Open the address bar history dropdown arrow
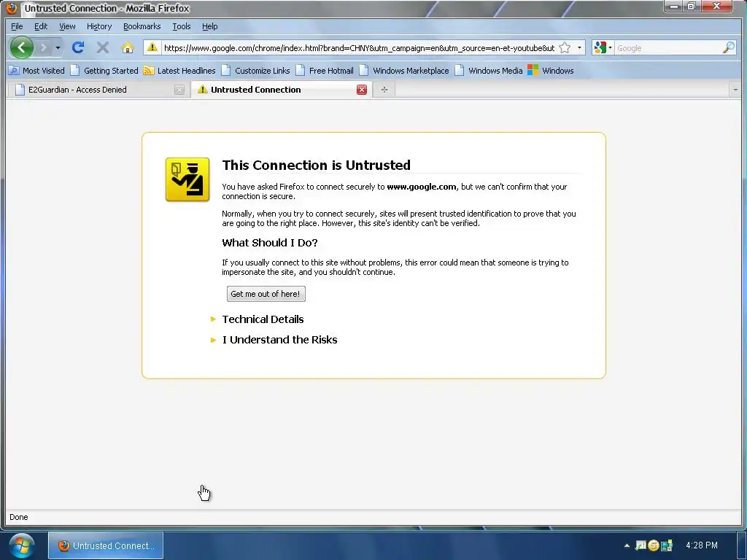The image size is (747, 560). point(579,47)
